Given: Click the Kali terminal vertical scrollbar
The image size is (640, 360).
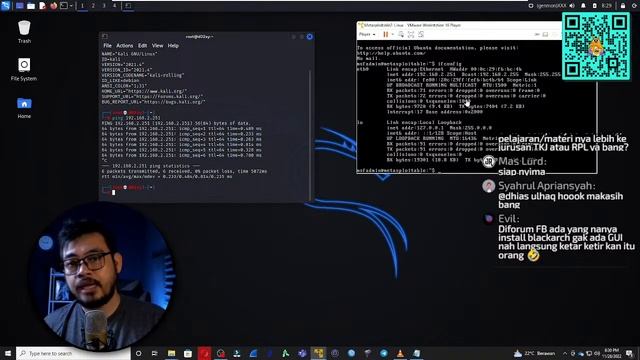Looking at the screenshot, I should pos(309,135).
